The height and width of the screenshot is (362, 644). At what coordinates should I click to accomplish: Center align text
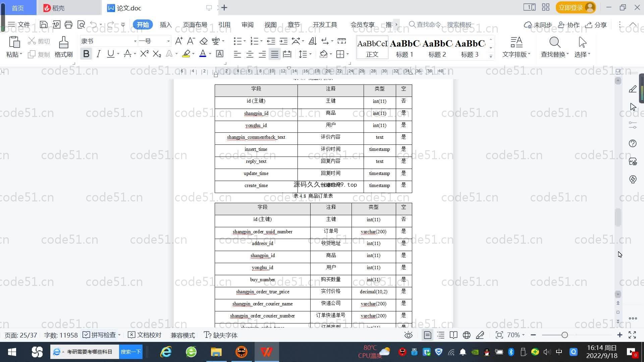[250, 54]
